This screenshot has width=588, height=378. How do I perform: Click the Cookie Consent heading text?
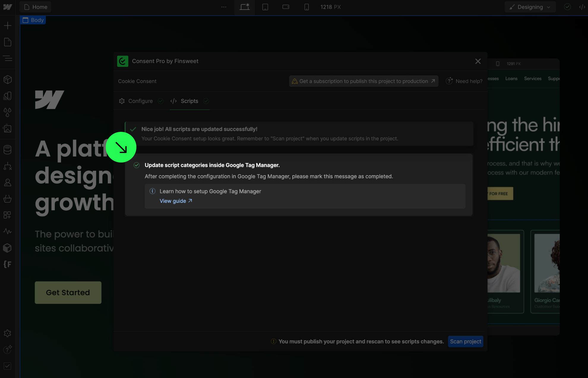pyautogui.click(x=137, y=81)
